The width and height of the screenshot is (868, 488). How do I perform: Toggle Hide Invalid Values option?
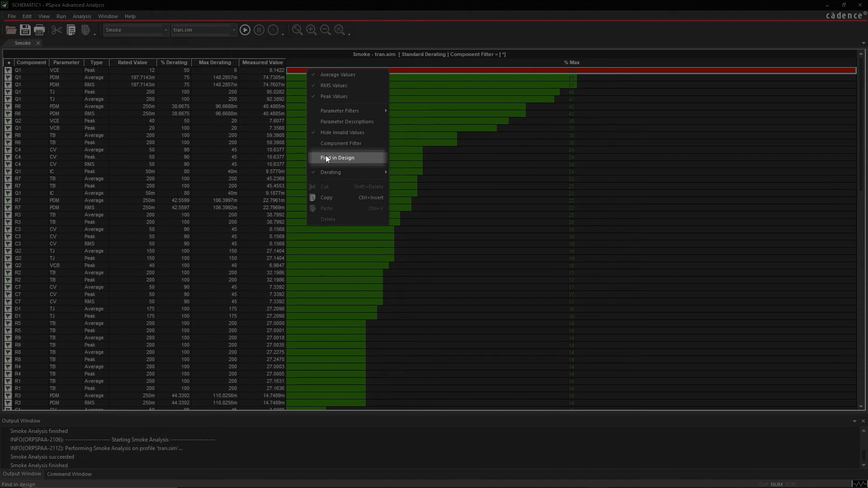tap(348, 132)
